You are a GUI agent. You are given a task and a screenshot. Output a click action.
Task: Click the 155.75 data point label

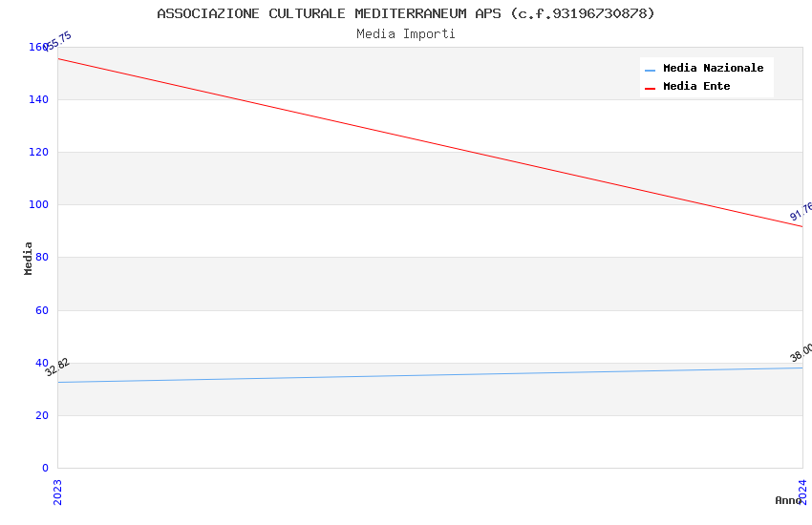58,41
